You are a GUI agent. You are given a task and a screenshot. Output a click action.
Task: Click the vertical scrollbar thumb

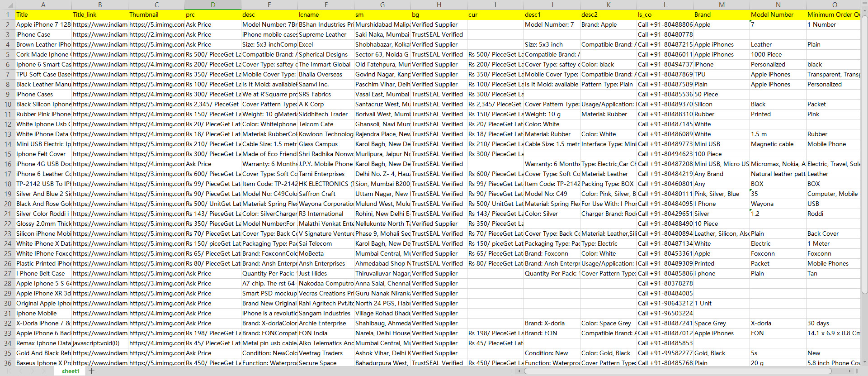point(864,154)
